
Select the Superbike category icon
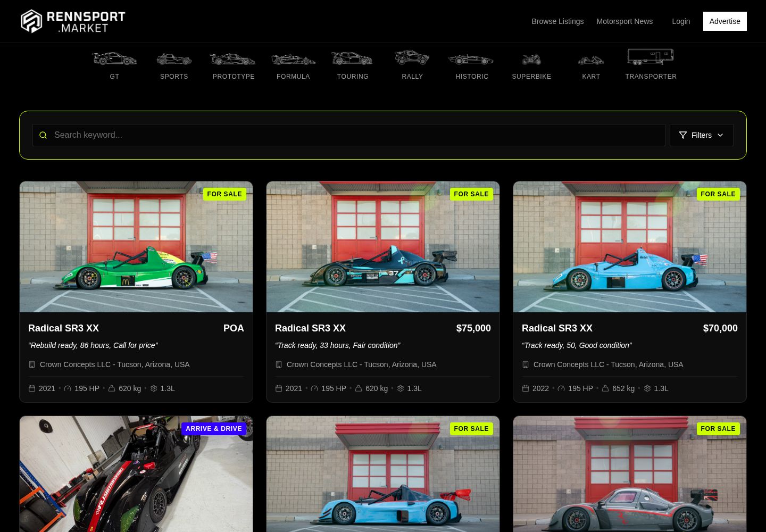531,59
